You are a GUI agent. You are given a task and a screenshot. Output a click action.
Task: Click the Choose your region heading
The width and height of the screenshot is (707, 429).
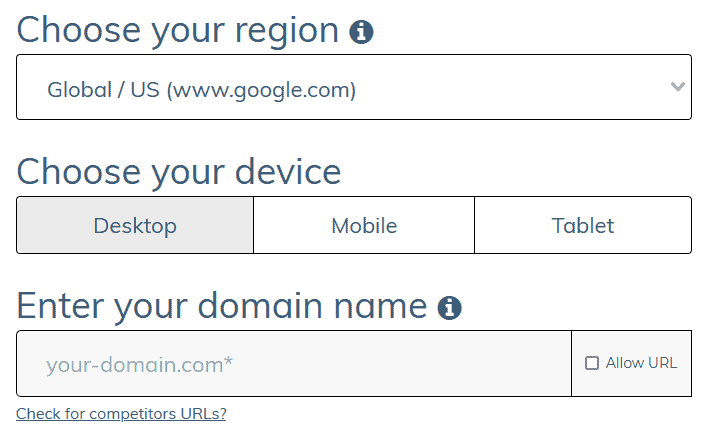178,30
